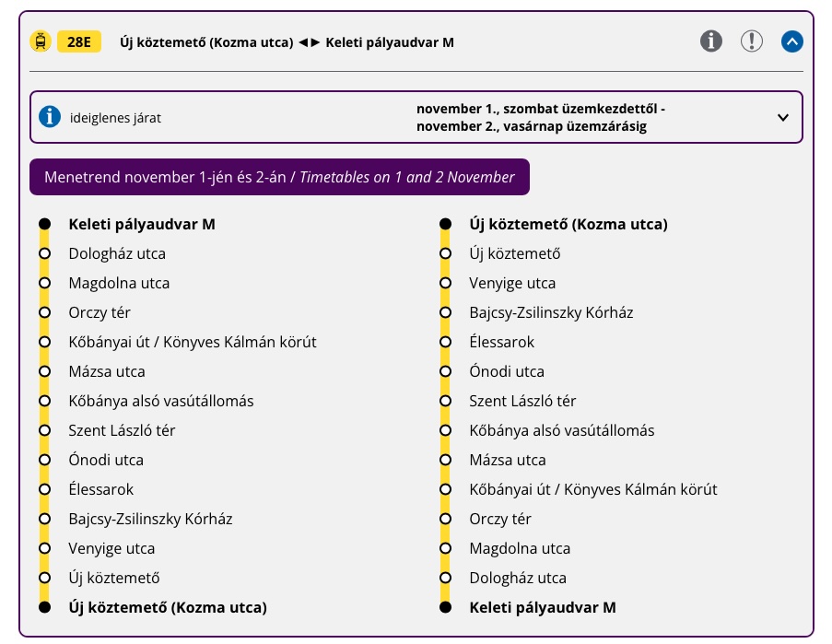Click the blue info icon beside ideiglenes járat
The height and width of the screenshot is (644, 832).
[50, 117]
